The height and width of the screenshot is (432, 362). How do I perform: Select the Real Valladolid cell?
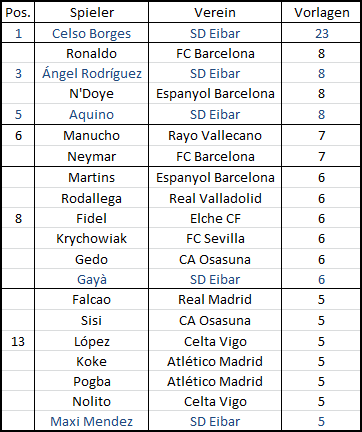[x=215, y=198]
